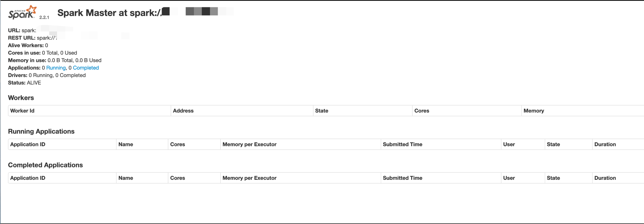Sort Running Applications by Name header

(126, 144)
